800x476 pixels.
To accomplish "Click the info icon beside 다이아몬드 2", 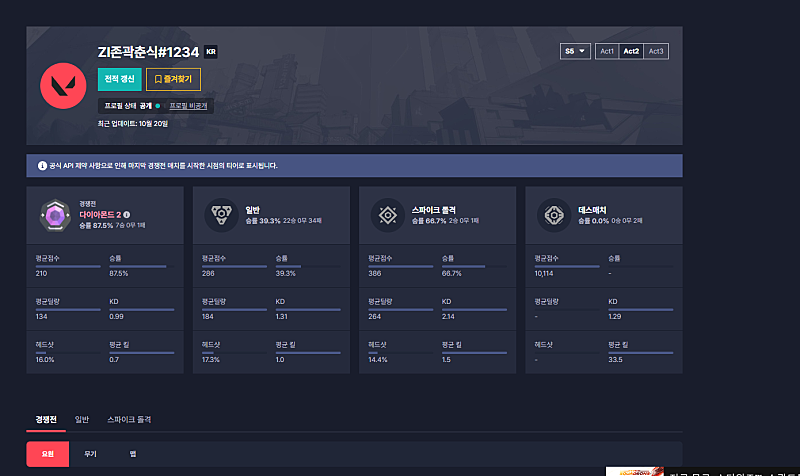I will tap(127, 215).
